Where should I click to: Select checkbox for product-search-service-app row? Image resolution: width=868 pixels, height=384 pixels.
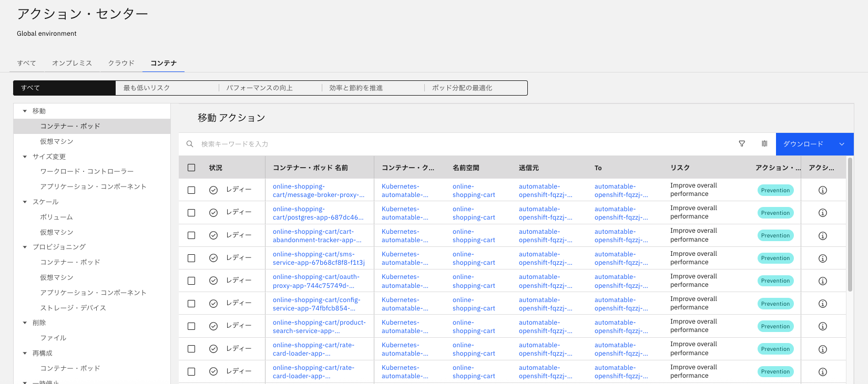coord(191,326)
